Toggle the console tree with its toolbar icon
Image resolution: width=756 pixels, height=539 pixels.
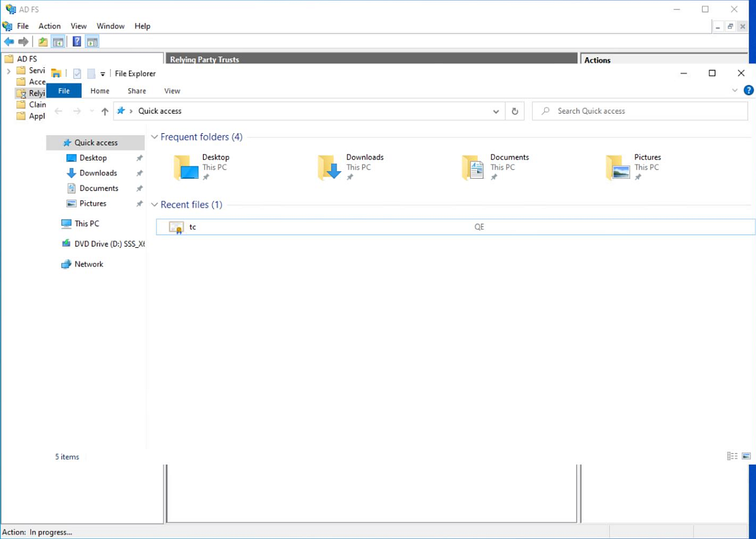tap(58, 41)
